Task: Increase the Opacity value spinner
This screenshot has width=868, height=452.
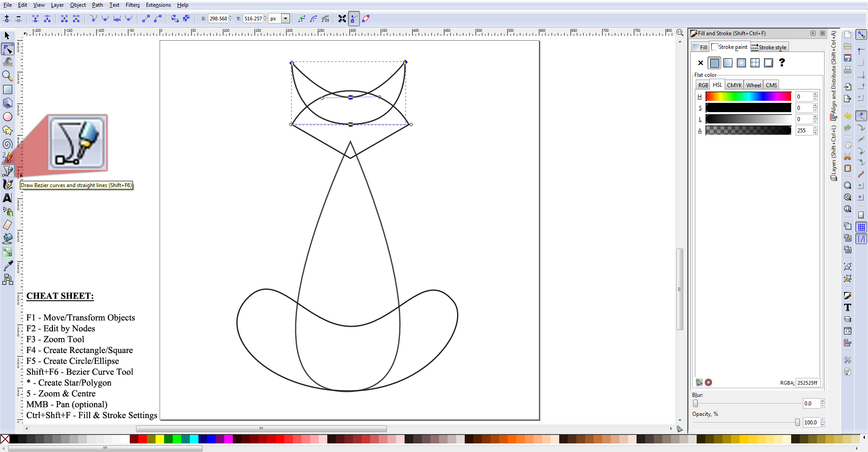Action: click(823, 420)
